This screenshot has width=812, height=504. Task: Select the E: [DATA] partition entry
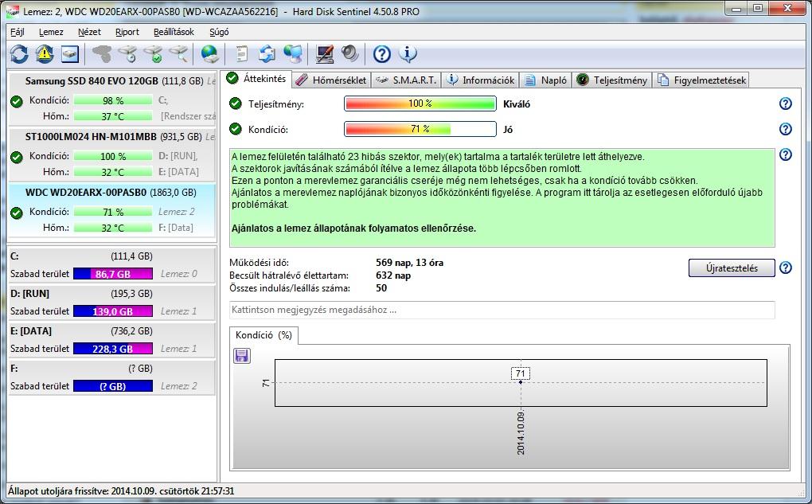click(112, 339)
